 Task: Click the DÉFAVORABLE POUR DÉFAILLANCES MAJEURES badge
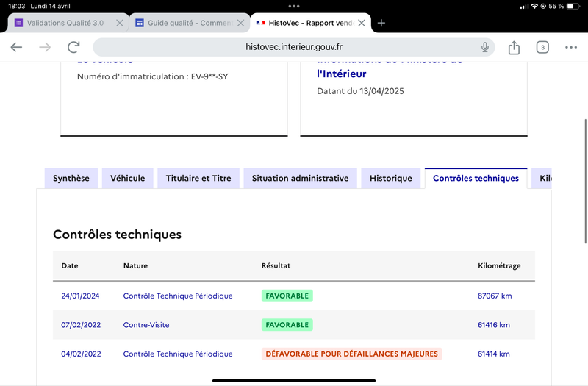coord(352,354)
